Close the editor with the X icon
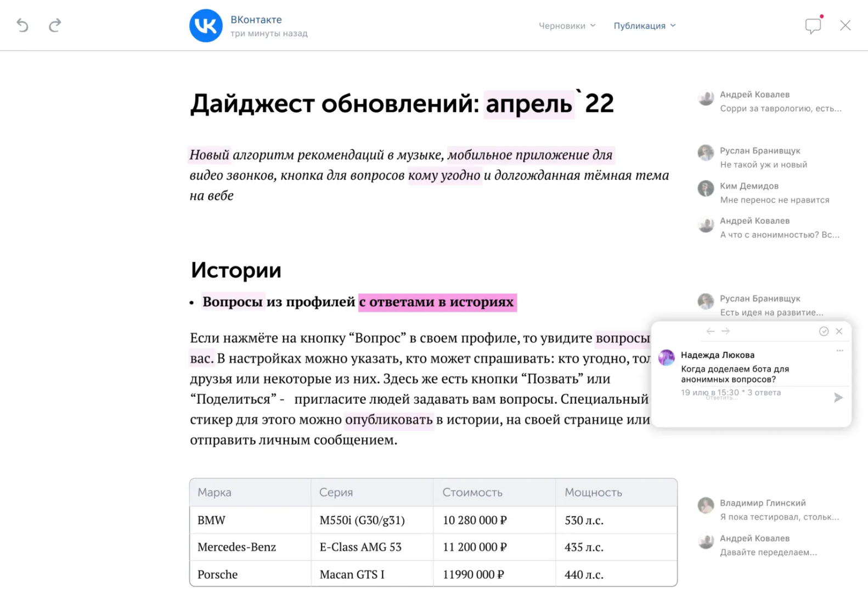Screen dimensions: 868x592 pyautogui.click(x=846, y=25)
